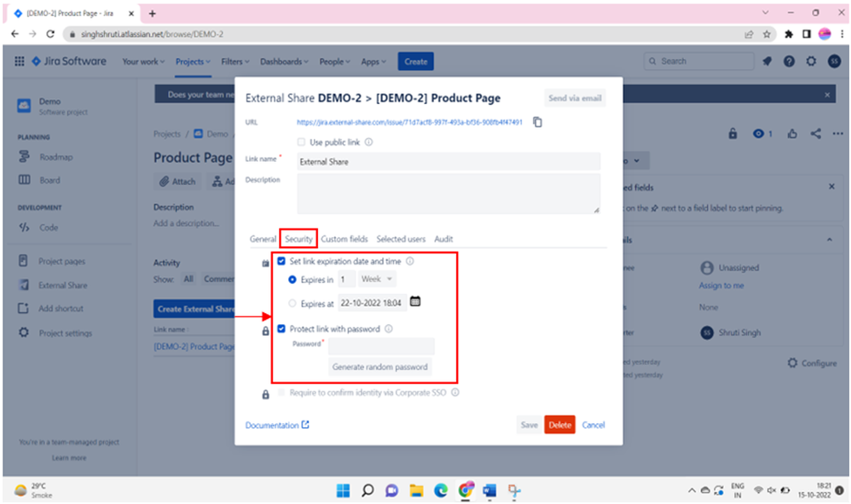
Task: Click the issue lock restriction icon
Action: [x=732, y=133]
